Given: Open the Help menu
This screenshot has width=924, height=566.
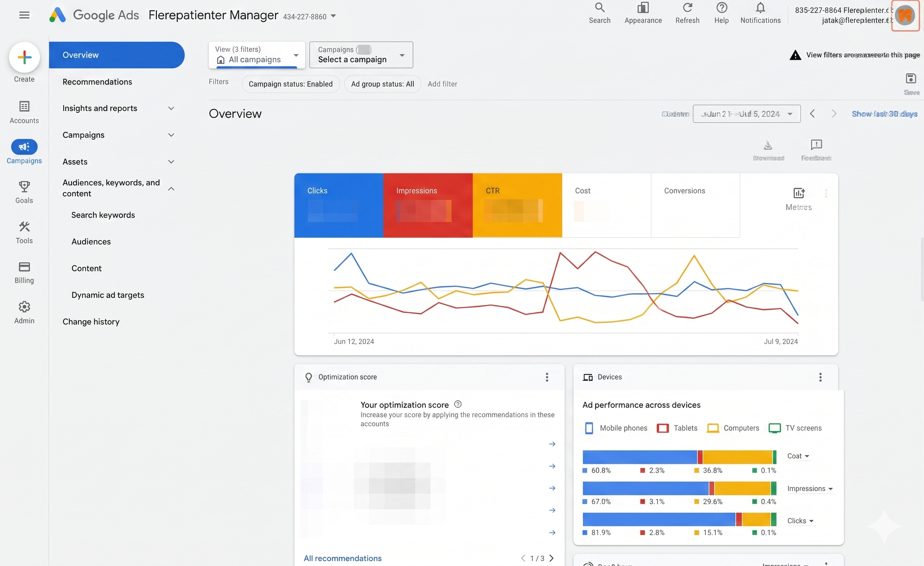Looking at the screenshot, I should 721,13.
